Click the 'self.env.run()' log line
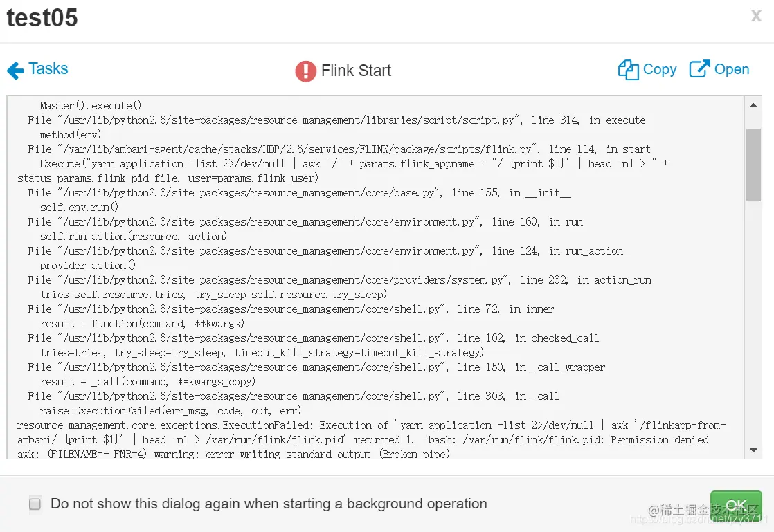Image resolution: width=774 pixels, height=532 pixels. [x=79, y=208]
